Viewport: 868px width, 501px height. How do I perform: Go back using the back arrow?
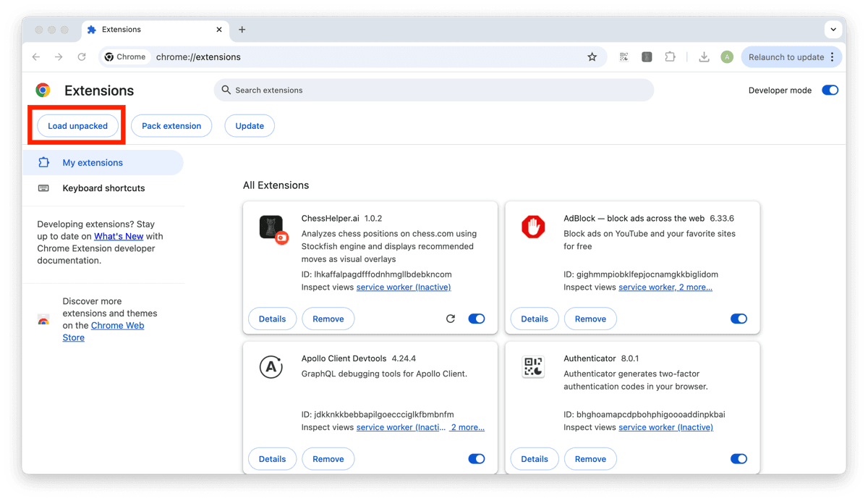36,57
